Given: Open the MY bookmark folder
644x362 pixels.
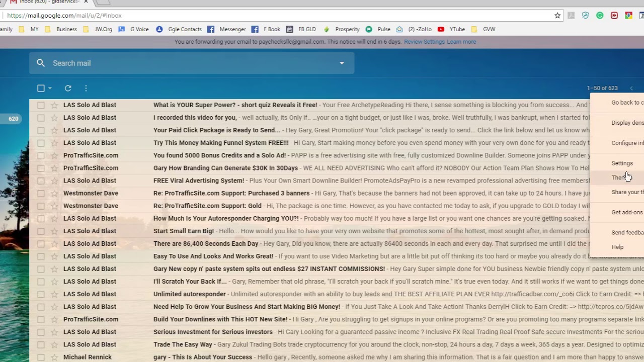Looking at the screenshot, I should pyautogui.click(x=29, y=29).
